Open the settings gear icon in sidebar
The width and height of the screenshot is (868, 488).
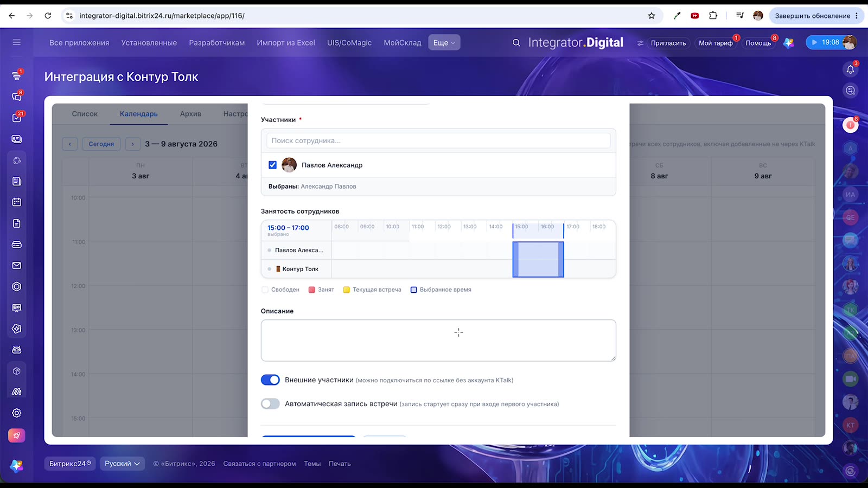point(17,413)
